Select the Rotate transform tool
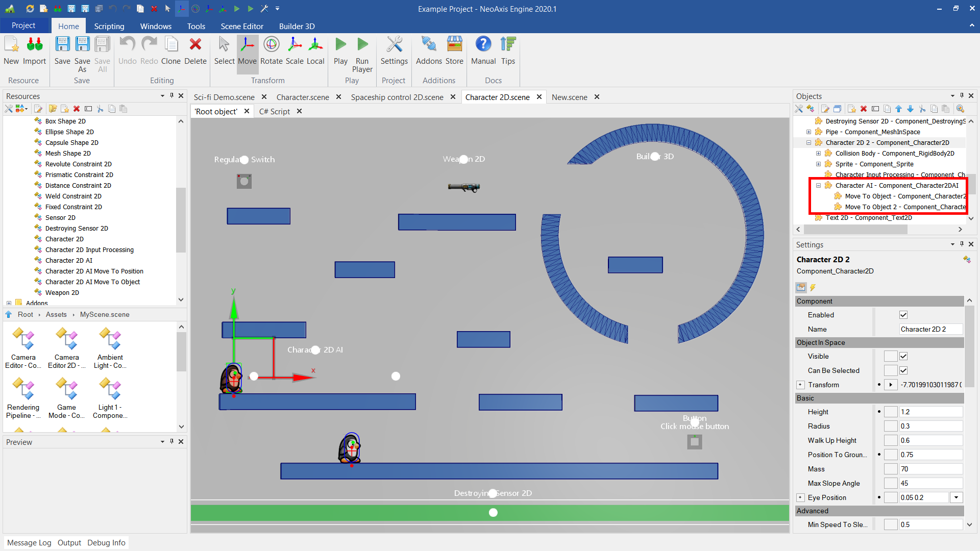Screen dimensions: 980x551 coord(271,51)
